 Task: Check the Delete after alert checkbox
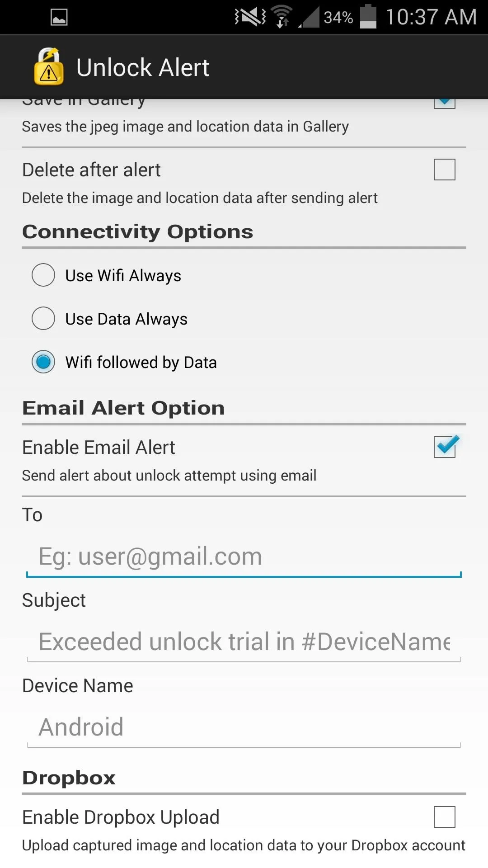pyautogui.click(x=445, y=170)
